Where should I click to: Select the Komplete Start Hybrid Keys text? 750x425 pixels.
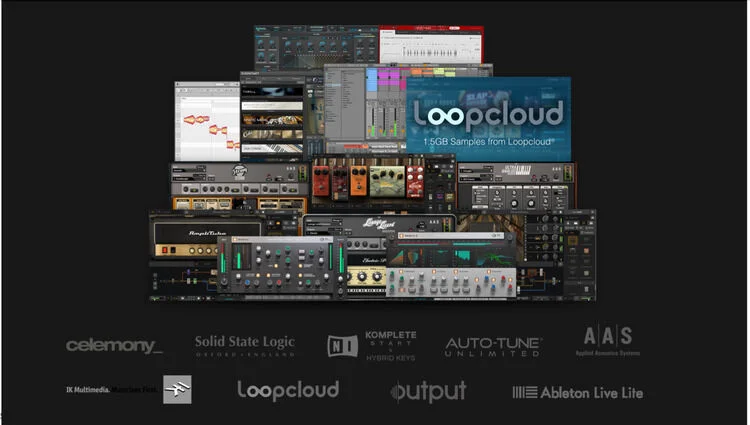(391, 346)
